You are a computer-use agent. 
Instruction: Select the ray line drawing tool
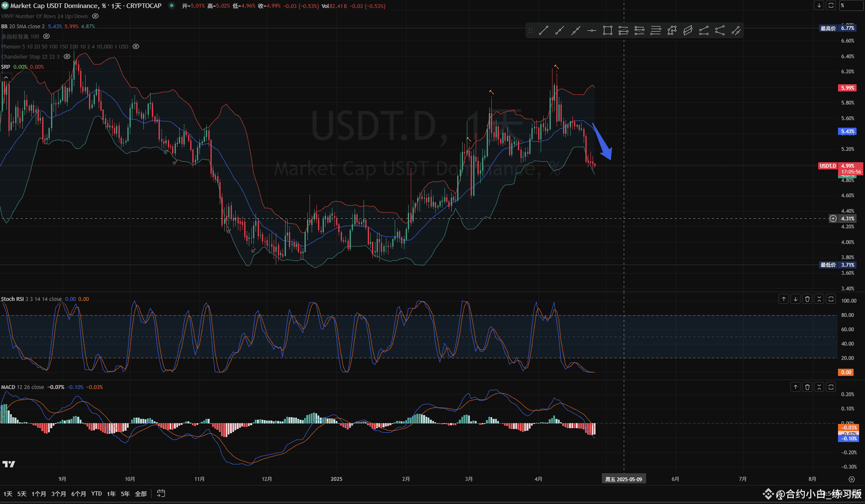pyautogui.click(x=560, y=30)
